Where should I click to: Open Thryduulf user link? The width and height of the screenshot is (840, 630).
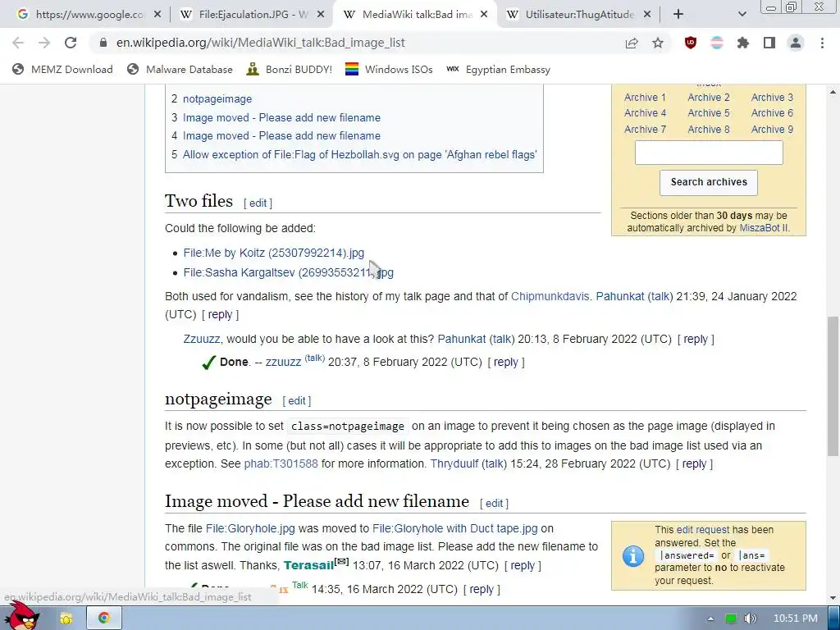pyautogui.click(x=454, y=464)
